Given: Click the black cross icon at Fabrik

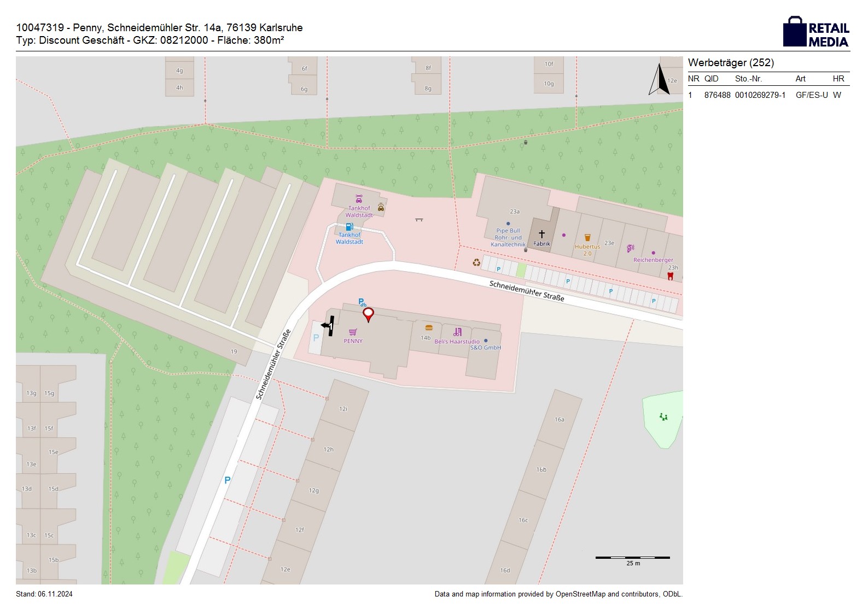Looking at the screenshot, I should click(x=541, y=234).
